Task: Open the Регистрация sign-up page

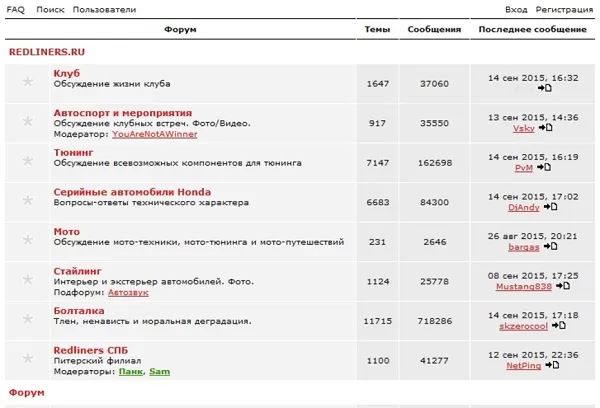Action: pyautogui.click(x=563, y=9)
